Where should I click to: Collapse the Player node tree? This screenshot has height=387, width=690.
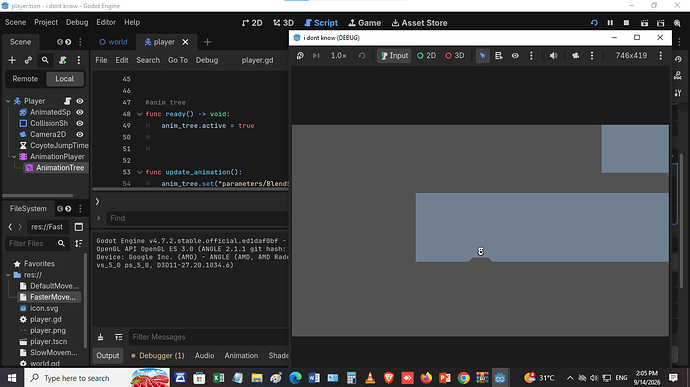[8, 101]
